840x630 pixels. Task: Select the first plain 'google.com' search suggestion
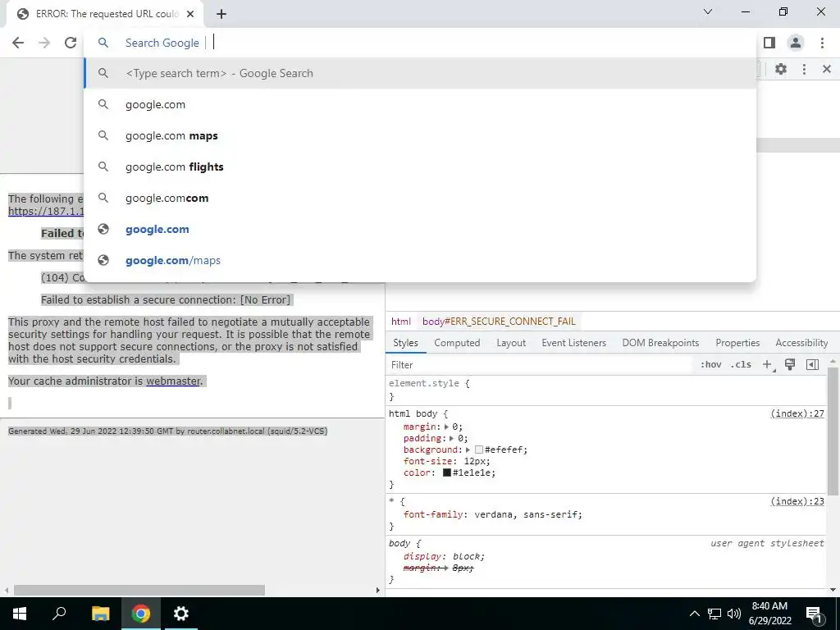[420, 104]
